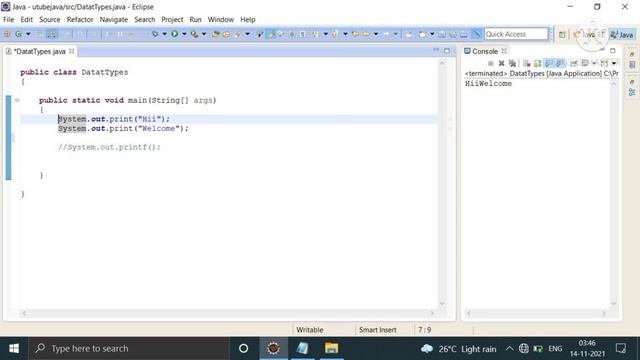Close the DatatTypes.java editor tab
The height and width of the screenshot is (360, 640).
[72, 51]
